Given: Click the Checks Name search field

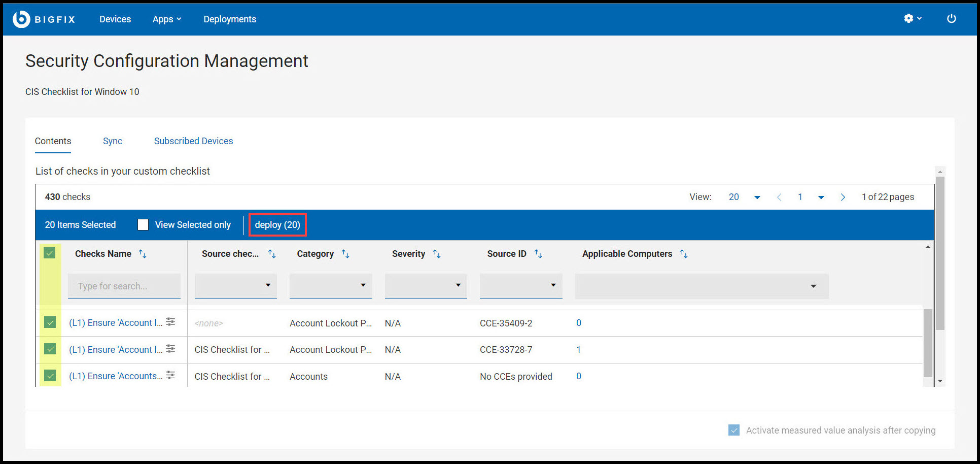Looking at the screenshot, I should [124, 286].
